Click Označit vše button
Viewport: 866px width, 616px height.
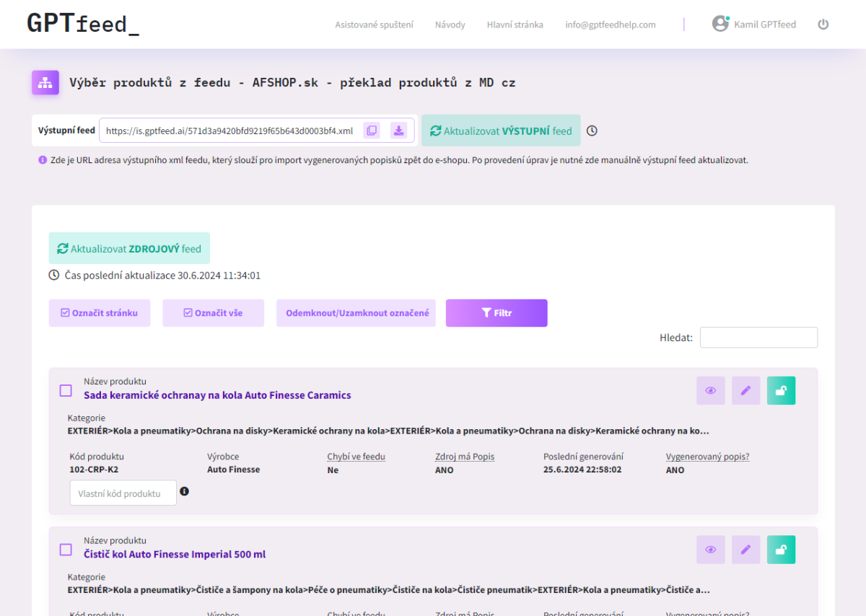click(x=214, y=313)
